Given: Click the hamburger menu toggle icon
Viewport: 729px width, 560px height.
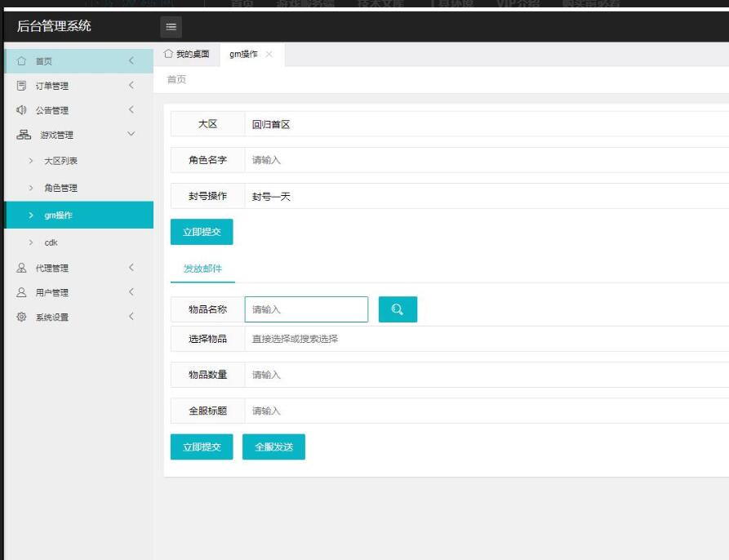Looking at the screenshot, I should (x=171, y=27).
